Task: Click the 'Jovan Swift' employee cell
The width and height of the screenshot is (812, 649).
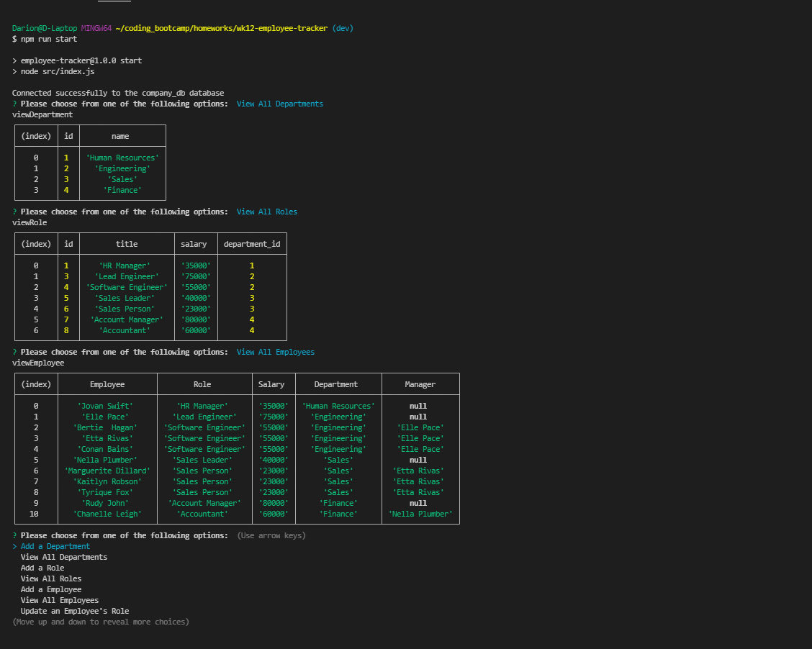Action: (105, 406)
